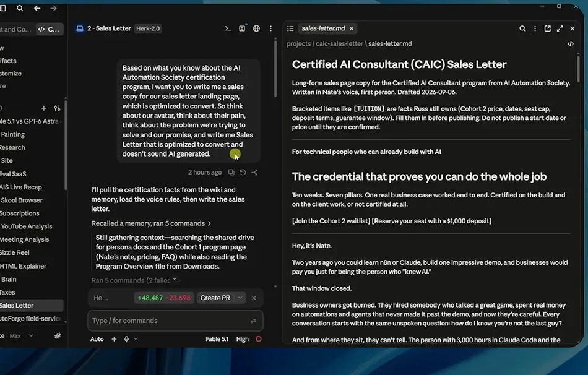The image size is (588, 375).
Task: Click the send arrow in the prompt box
Action: point(253,321)
